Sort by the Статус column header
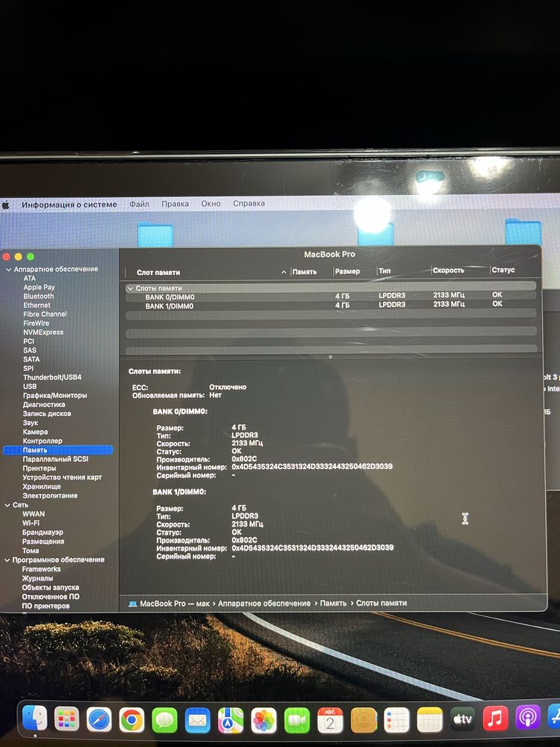 (503, 270)
